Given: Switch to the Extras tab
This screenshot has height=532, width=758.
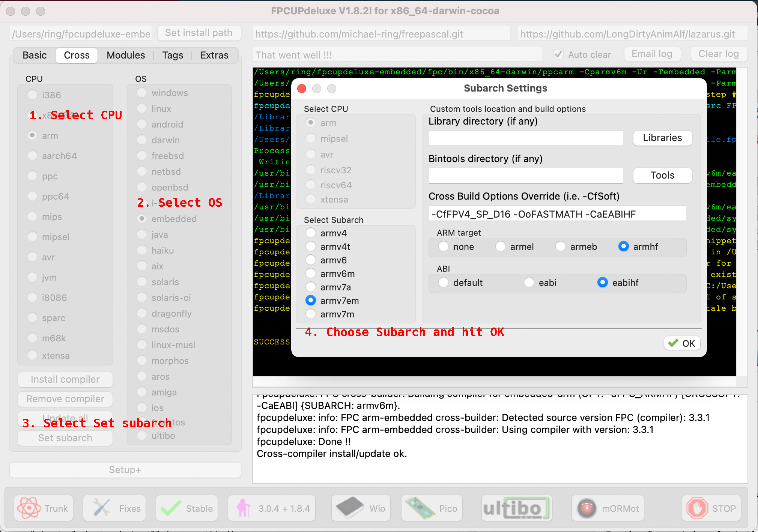Looking at the screenshot, I should coord(214,55).
